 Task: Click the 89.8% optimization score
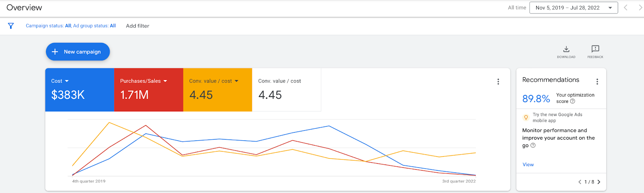(x=536, y=99)
